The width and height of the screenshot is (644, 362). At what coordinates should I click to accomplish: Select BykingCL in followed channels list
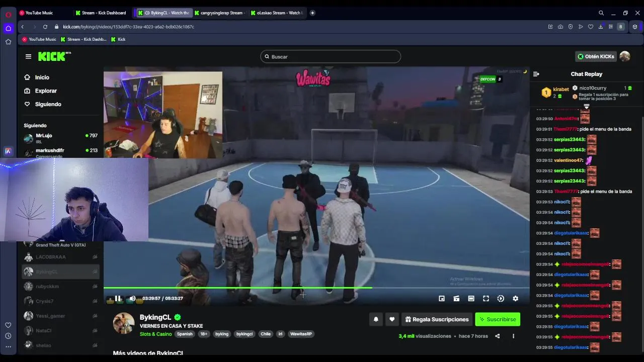click(x=60, y=272)
